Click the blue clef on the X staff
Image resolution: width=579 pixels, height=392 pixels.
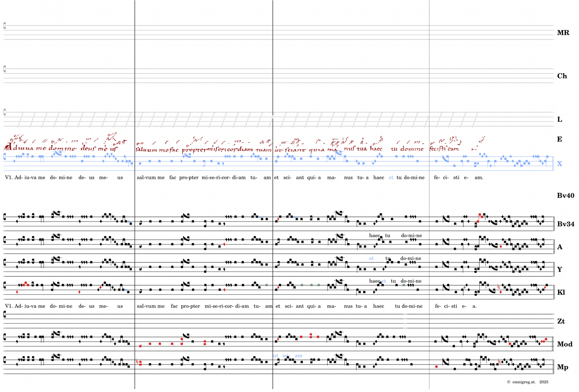coord(4,157)
